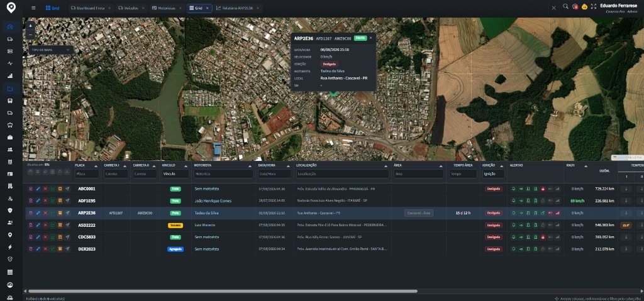Open the briefcase sidebar icon
The height and width of the screenshot is (301, 644).
coord(10,137)
